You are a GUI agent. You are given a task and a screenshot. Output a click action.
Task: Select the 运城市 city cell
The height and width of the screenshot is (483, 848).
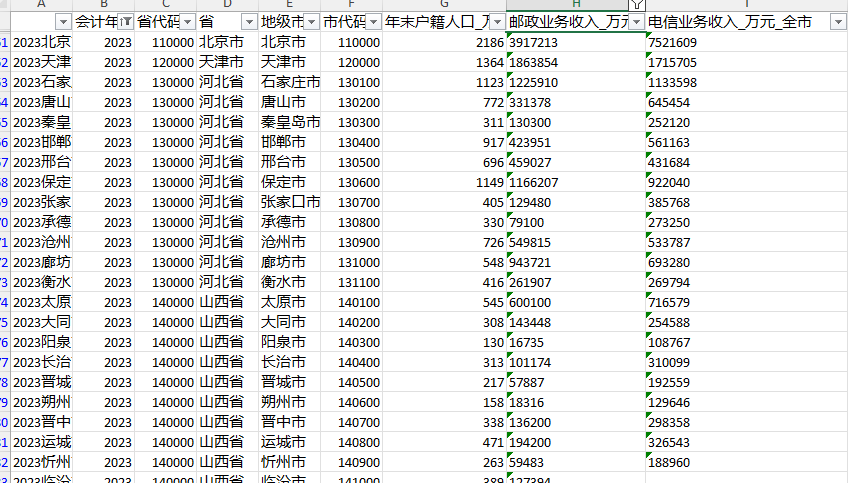pyautogui.click(x=289, y=442)
